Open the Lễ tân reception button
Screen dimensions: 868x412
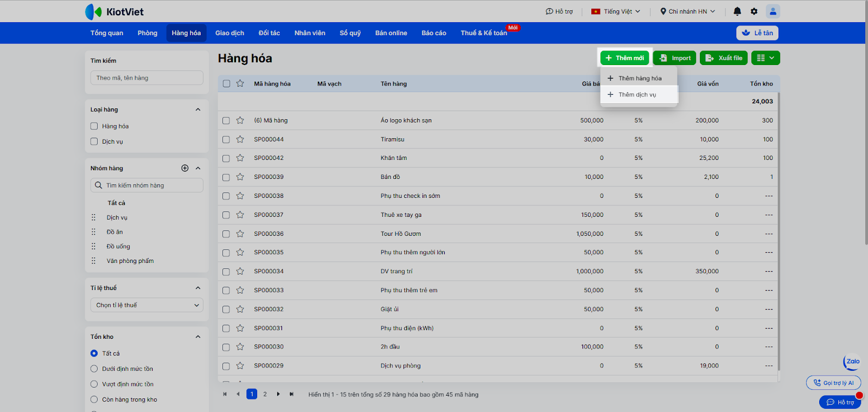(757, 33)
